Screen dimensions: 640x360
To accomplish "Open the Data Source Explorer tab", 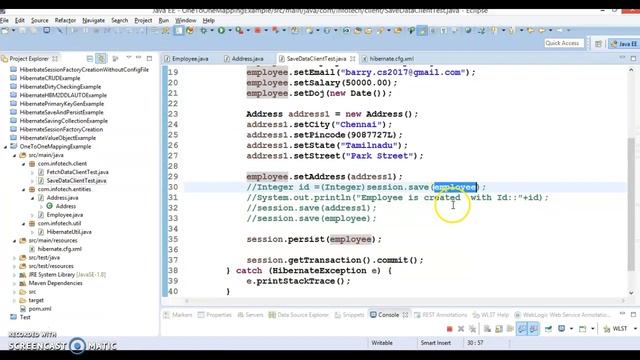I will 298,315.
